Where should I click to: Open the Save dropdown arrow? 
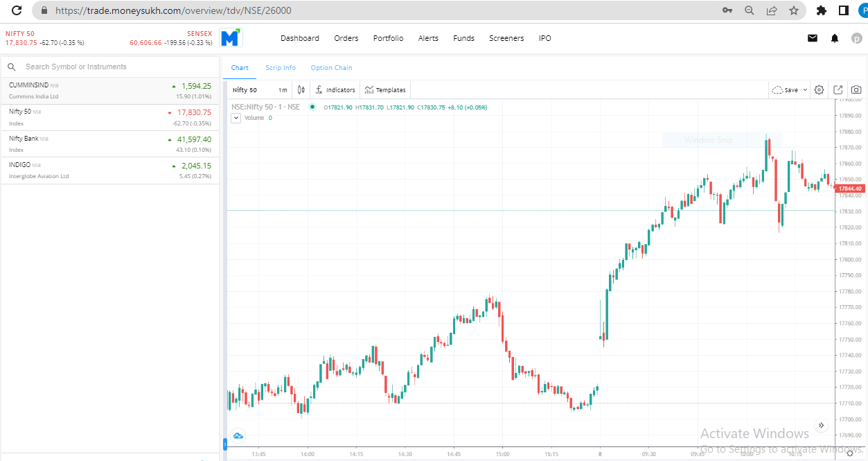click(805, 90)
